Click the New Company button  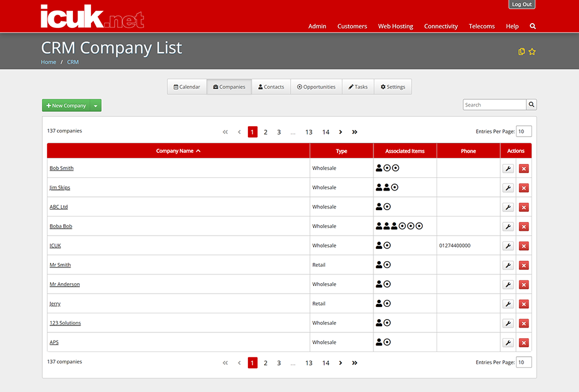click(66, 105)
